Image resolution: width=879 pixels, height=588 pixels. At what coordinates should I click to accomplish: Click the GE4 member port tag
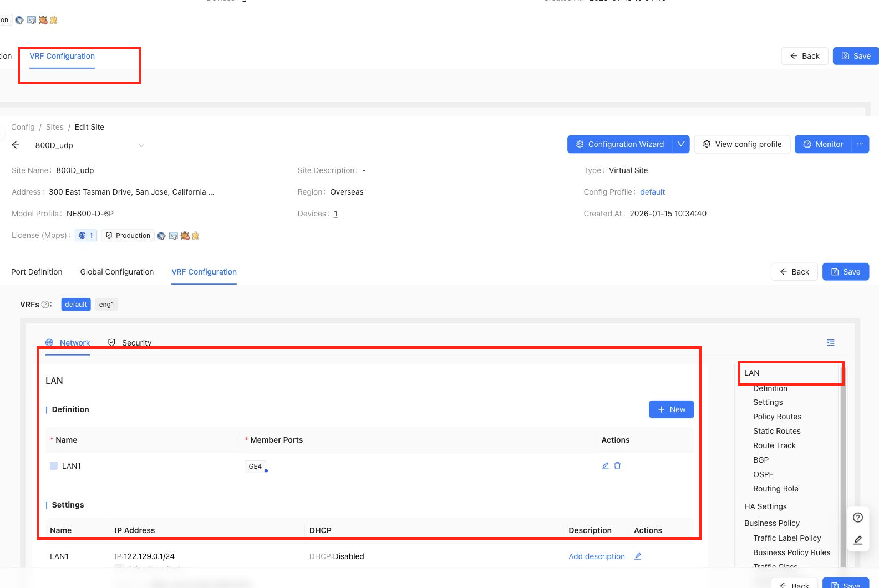255,467
